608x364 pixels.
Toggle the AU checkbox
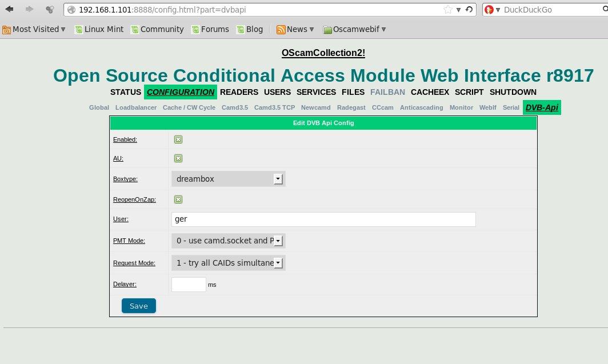coord(178,158)
